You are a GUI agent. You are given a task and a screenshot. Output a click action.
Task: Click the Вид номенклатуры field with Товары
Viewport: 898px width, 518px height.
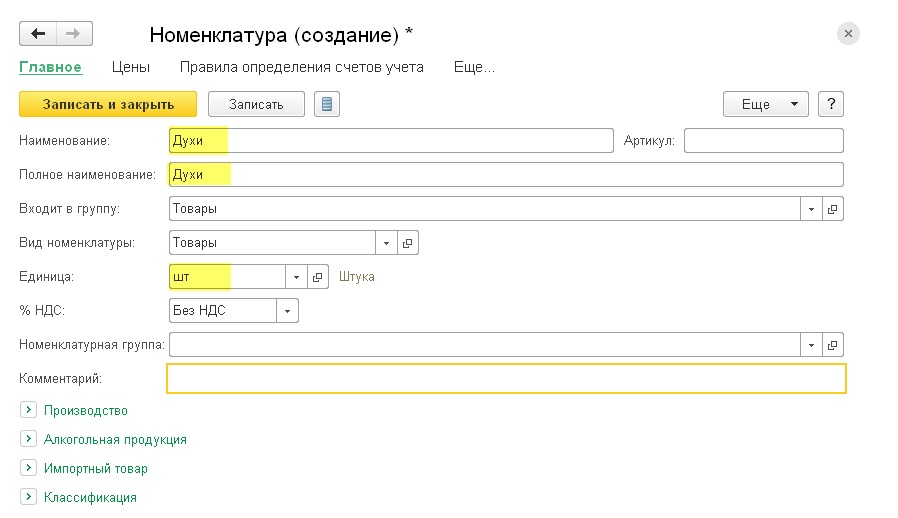273,243
